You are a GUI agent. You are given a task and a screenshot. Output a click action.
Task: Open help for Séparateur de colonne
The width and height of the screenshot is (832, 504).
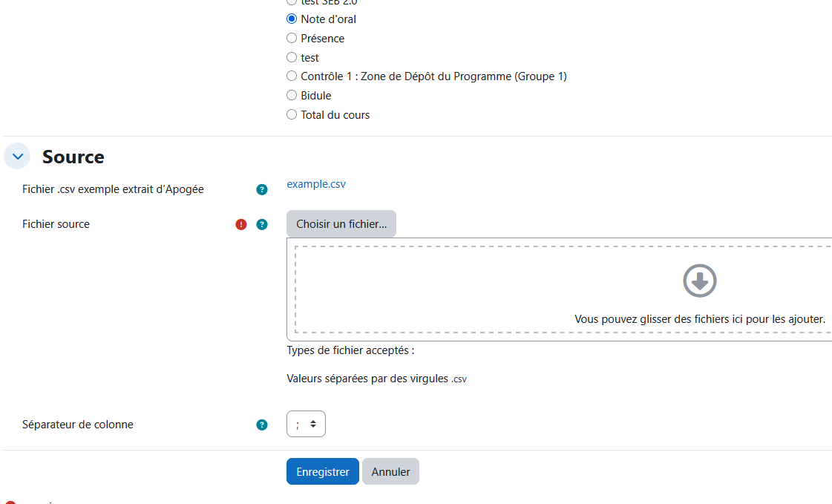click(x=262, y=425)
